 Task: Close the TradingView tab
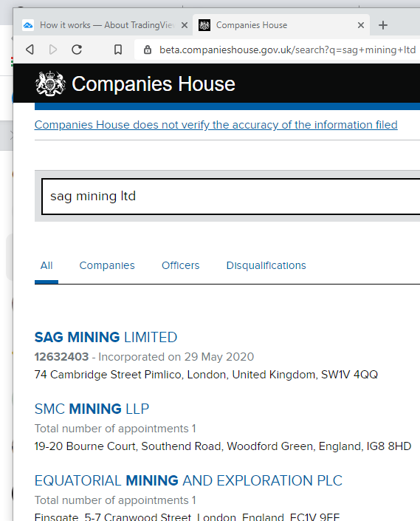pos(185,25)
